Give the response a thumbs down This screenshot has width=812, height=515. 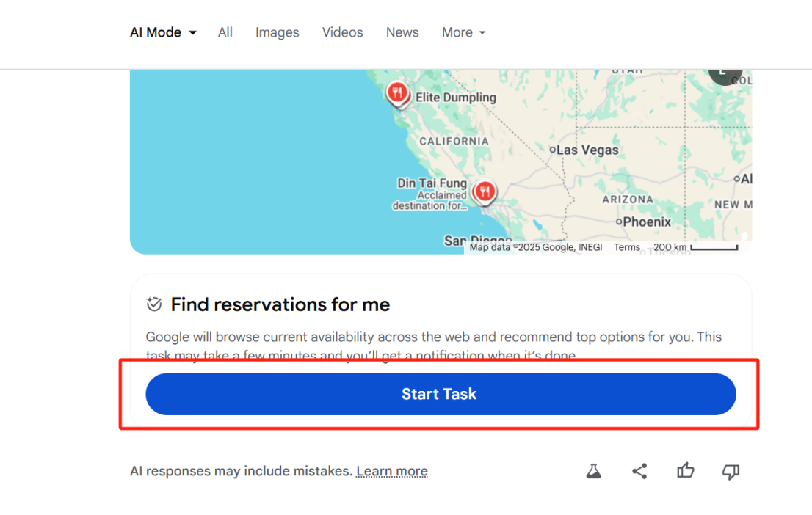click(731, 471)
